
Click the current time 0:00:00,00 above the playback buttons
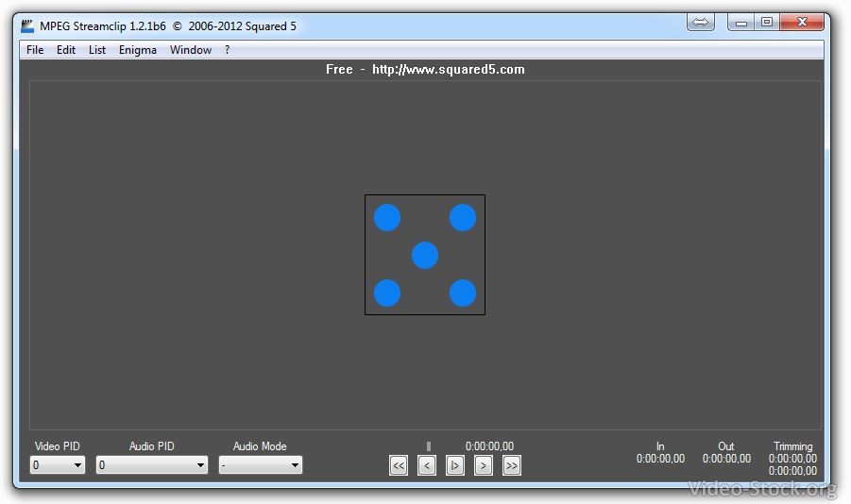pos(489,445)
